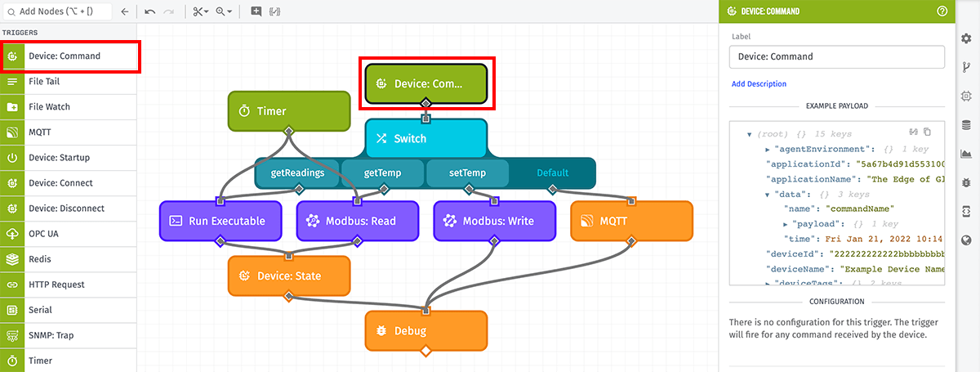Screen dimensions: 980x372
Task: Collapse the "data" payload key
Action: point(768,195)
